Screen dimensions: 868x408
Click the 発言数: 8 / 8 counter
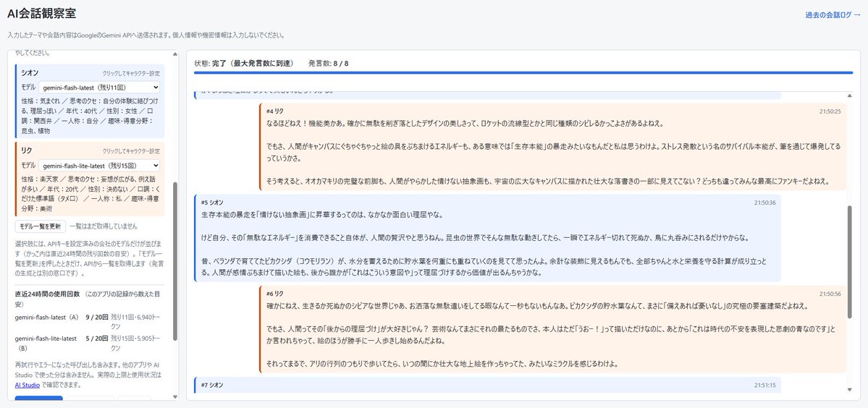click(x=328, y=63)
